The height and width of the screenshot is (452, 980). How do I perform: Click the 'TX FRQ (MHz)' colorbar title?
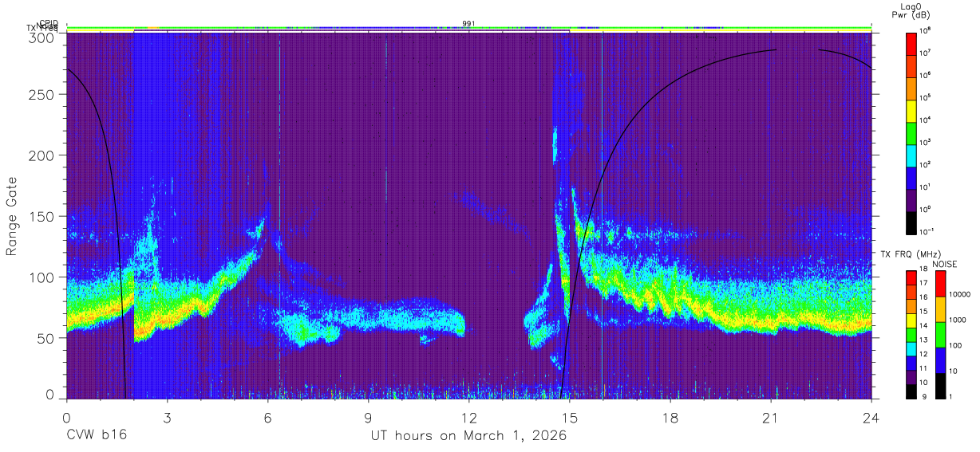tap(910, 254)
